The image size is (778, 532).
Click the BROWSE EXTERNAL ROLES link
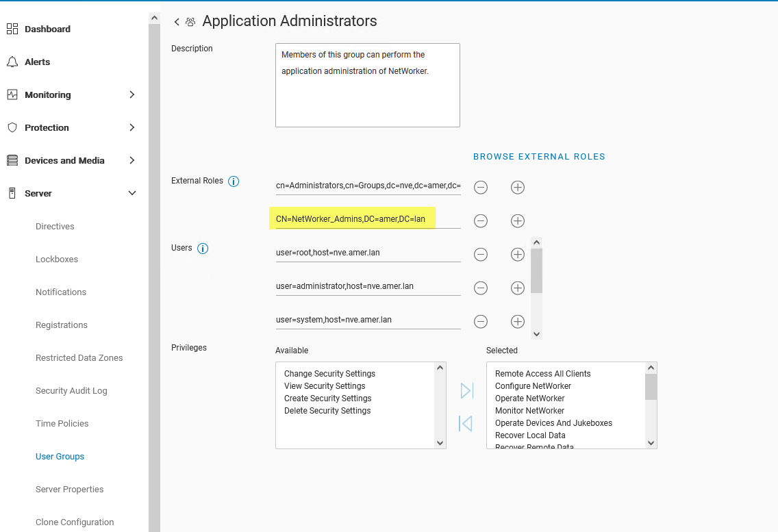[x=539, y=156]
